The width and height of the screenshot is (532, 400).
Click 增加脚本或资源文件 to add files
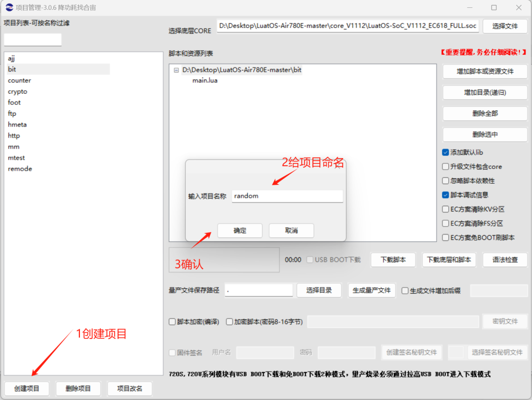click(484, 71)
